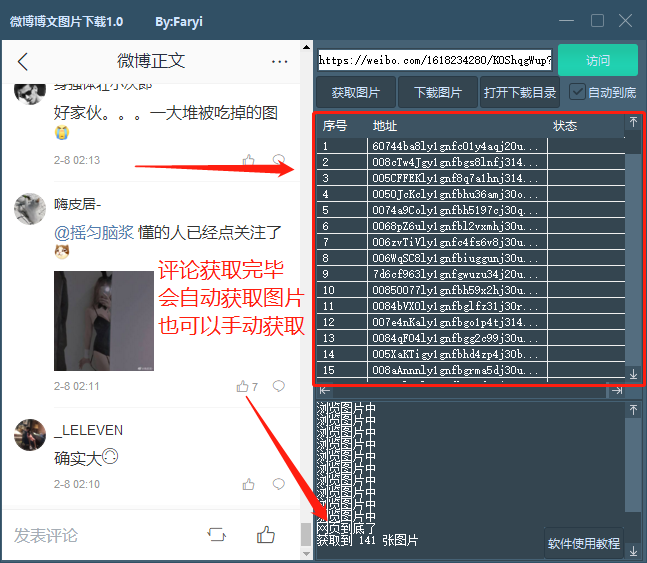Click the 发表评论 comment field
The width and height of the screenshot is (647, 563).
coord(46,535)
